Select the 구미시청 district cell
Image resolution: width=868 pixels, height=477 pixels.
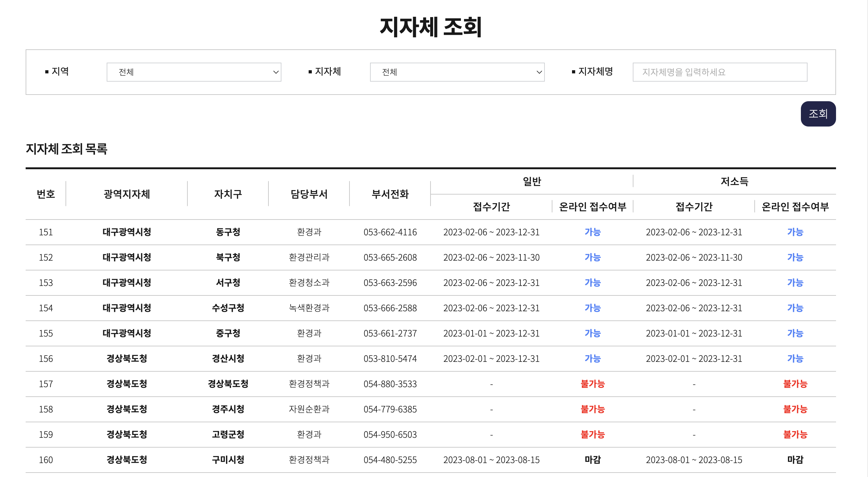[228, 460]
